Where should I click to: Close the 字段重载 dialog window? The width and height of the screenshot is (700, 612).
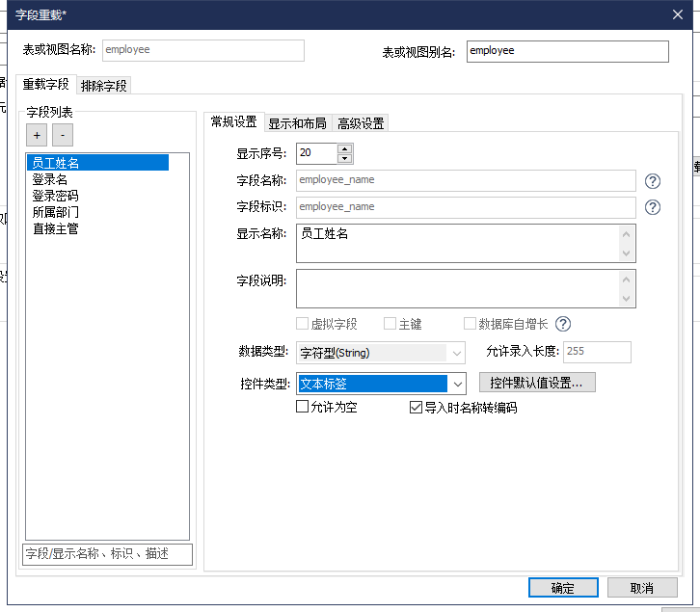coord(679,13)
